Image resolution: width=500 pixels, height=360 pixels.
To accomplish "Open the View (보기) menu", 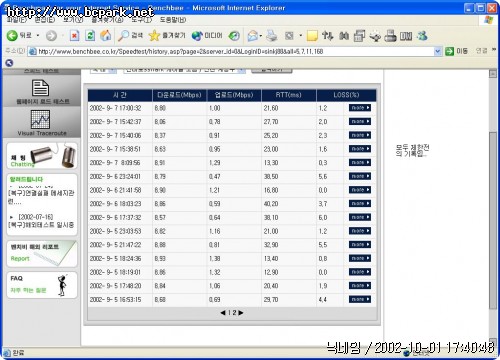I will [73, 20].
